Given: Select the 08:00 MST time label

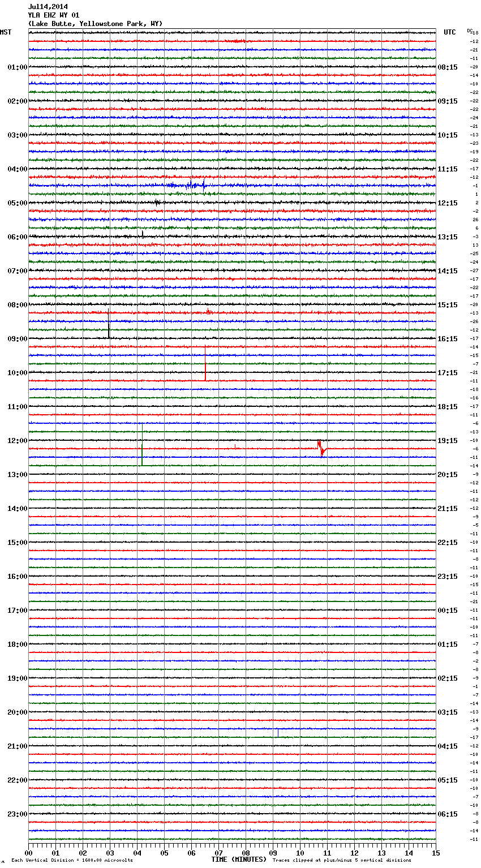Looking at the screenshot, I should [18, 305].
